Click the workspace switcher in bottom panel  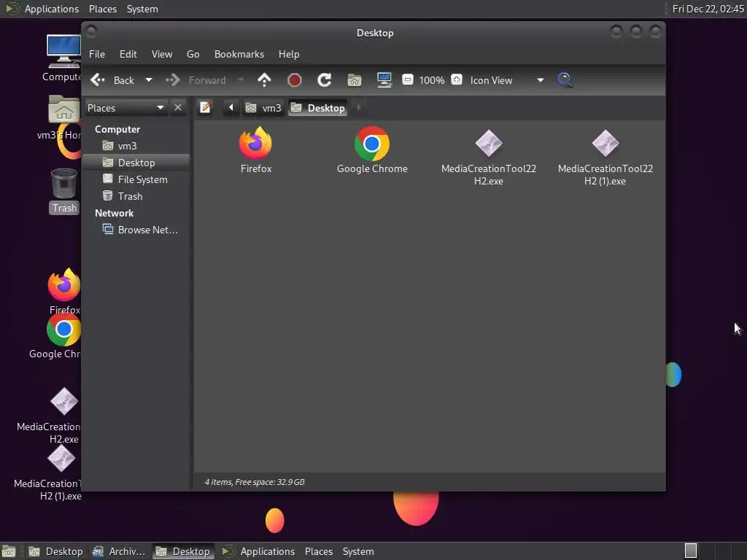[691, 551]
